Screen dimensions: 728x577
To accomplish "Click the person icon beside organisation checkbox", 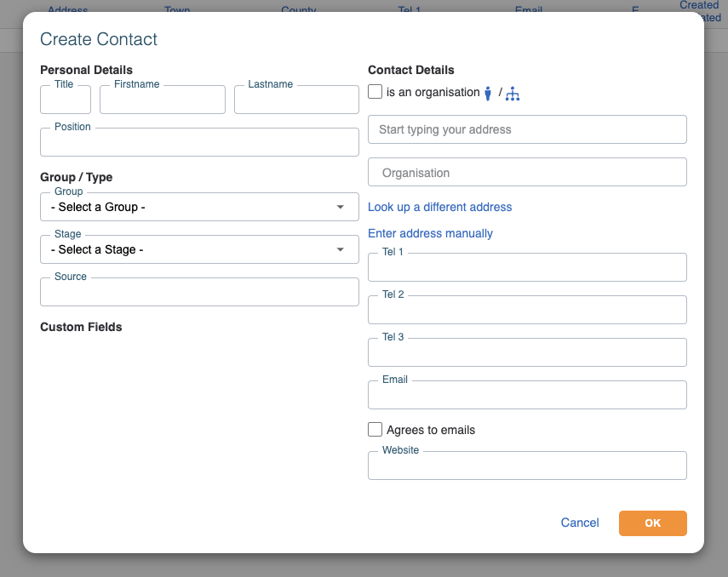I will [488, 94].
